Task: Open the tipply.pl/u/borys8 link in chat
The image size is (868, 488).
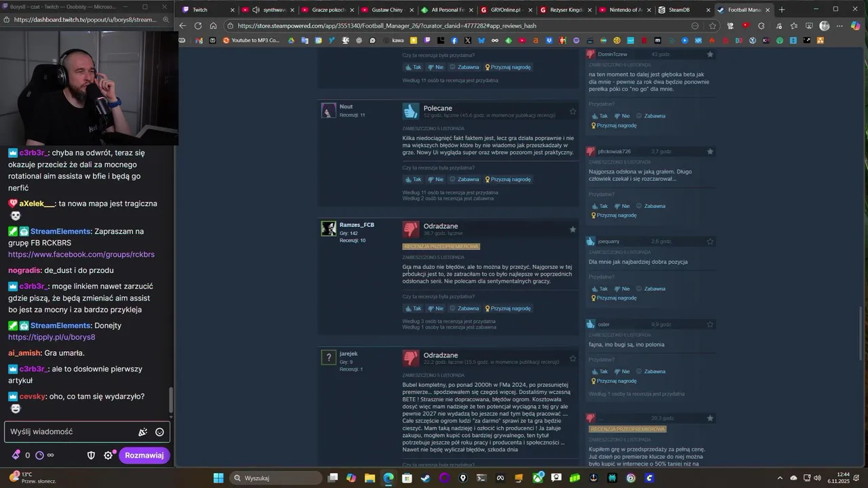Action: pos(52,337)
